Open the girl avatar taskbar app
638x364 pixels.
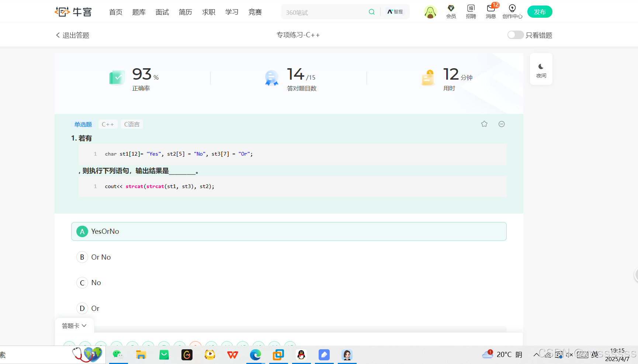coord(347,355)
